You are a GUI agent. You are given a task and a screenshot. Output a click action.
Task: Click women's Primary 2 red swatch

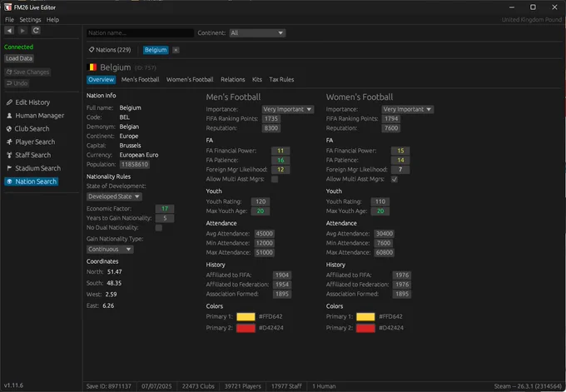(x=365, y=328)
